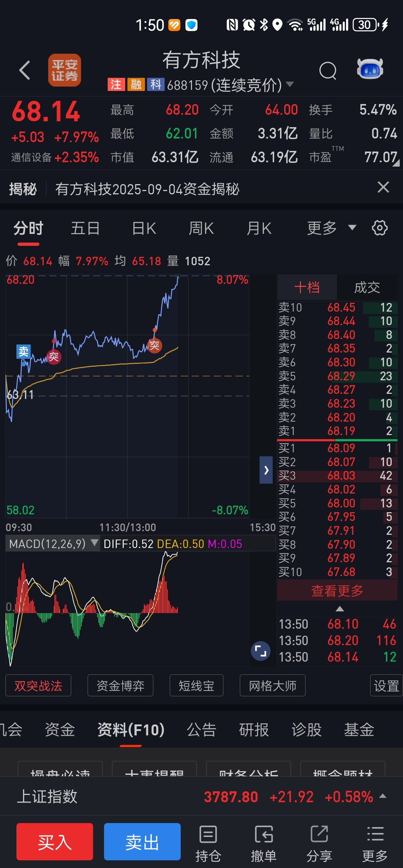The width and height of the screenshot is (403, 868).
Task: Tap the second 突 marker near 13:00
Action: point(154,345)
